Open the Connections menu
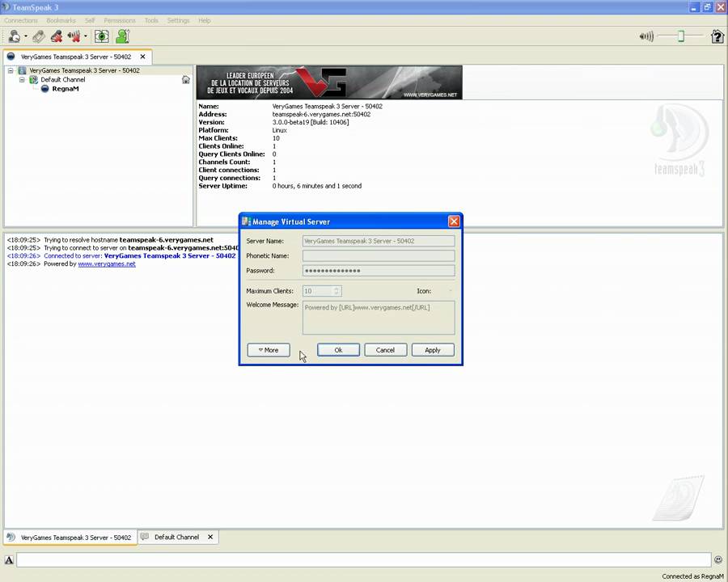Screen dimensions: 728x582 21,20
